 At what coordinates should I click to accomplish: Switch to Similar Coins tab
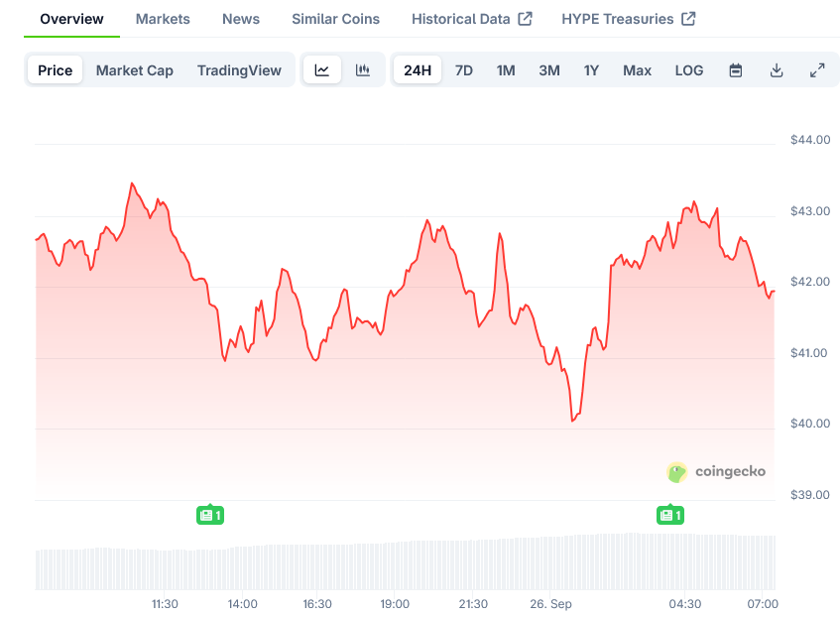click(x=336, y=19)
